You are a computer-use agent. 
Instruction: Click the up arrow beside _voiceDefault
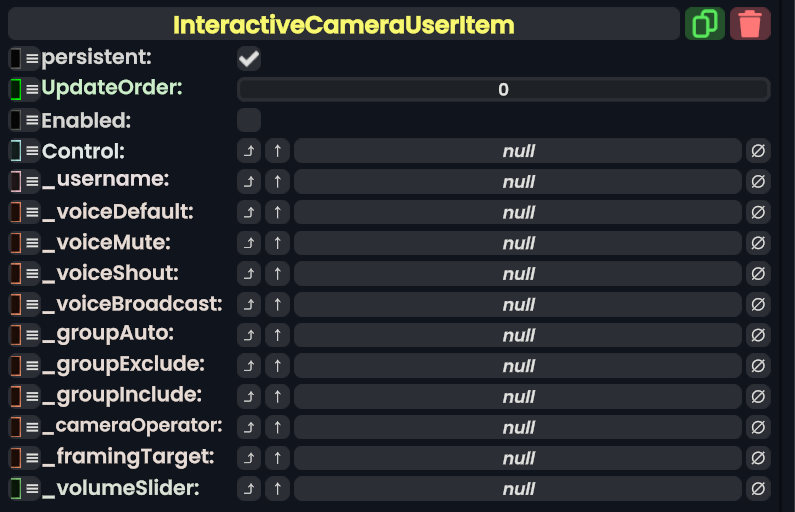coord(277,213)
